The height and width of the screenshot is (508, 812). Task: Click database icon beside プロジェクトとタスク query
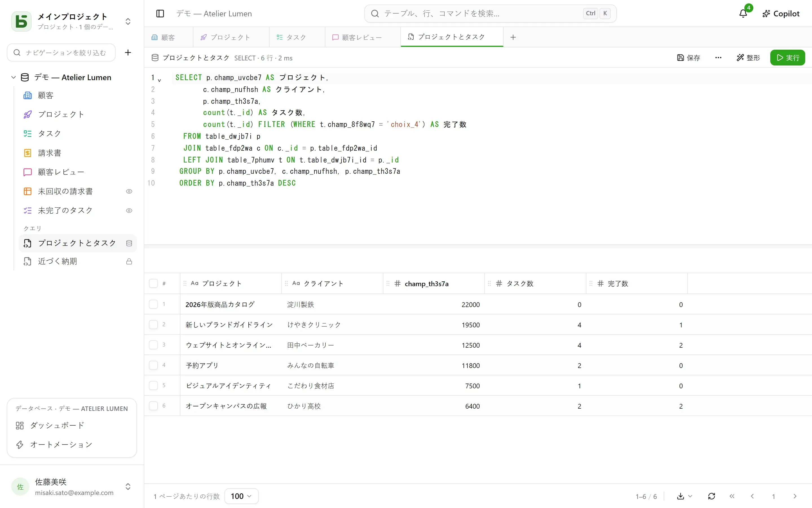(129, 243)
